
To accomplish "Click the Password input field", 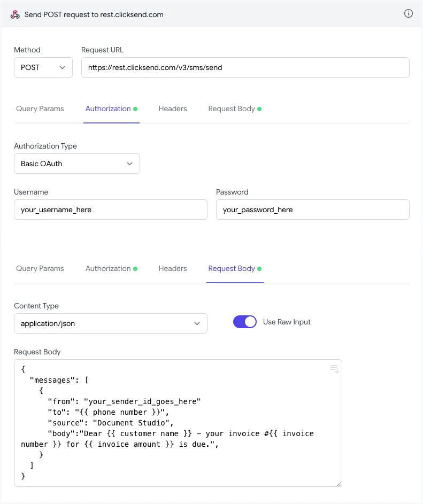I will [312, 210].
